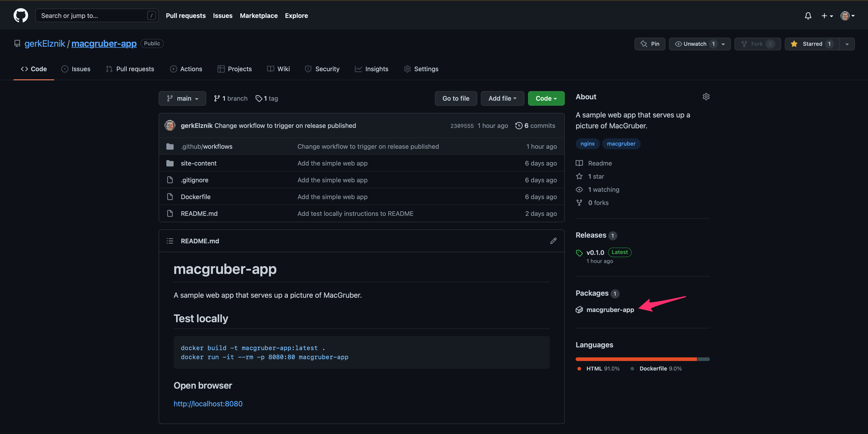Click Explore in top navigation
This screenshot has width=868, height=434.
pyautogui.click(x=296, y=15)
